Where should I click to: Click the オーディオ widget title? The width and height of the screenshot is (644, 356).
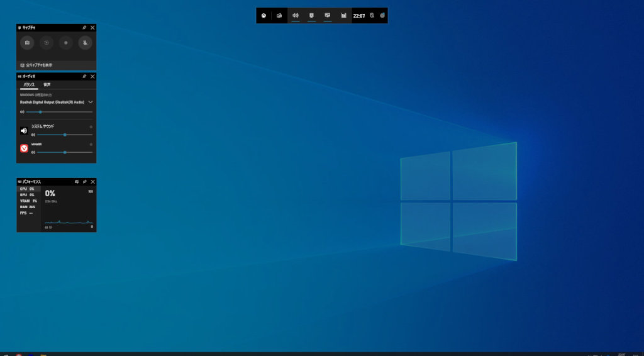(x=29, y=76)
